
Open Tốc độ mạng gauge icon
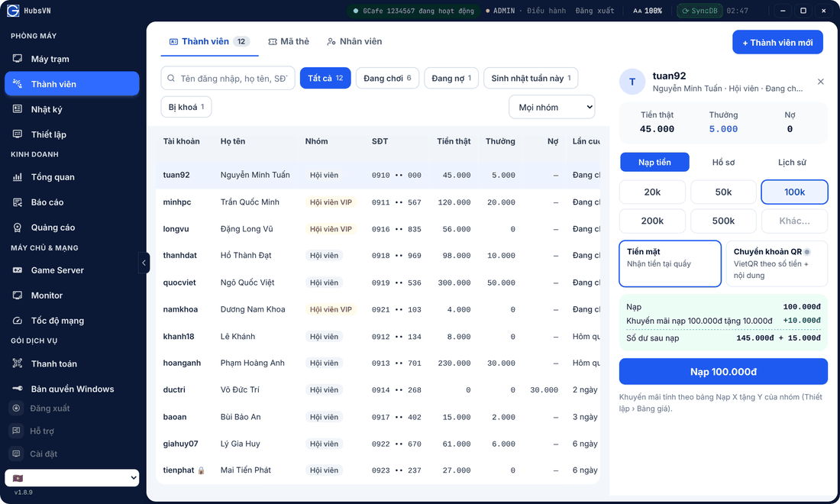tap(17, 320)
